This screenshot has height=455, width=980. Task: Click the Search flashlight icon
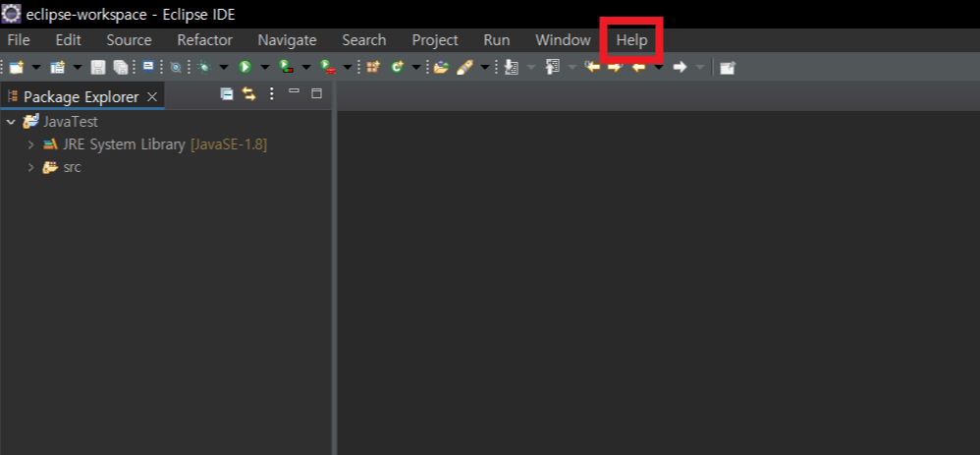(464, 67)
